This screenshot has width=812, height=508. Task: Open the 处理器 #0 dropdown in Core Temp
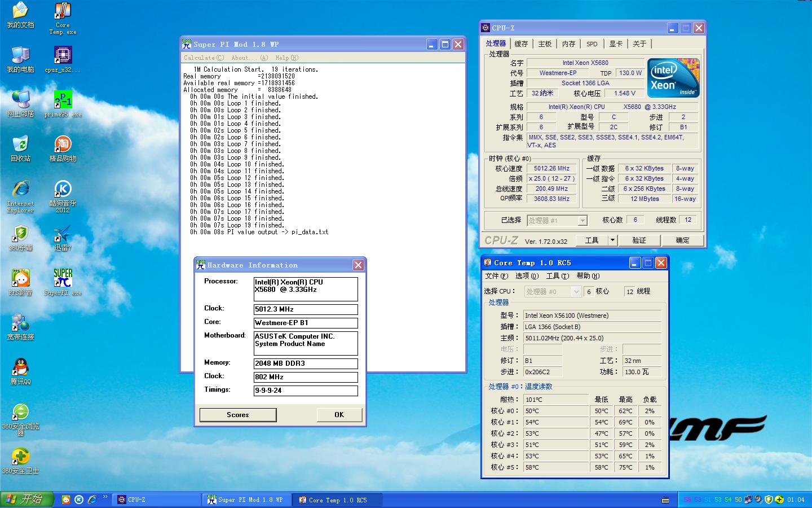(x=553, y=291)
